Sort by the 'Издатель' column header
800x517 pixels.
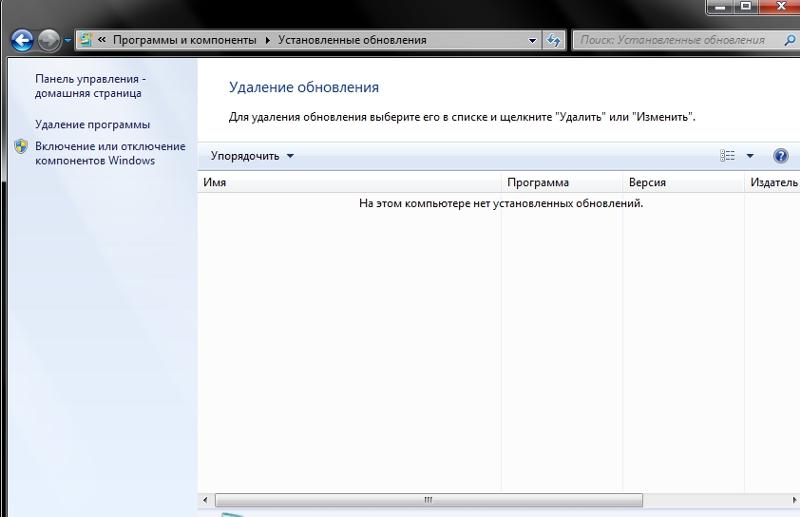772,182
